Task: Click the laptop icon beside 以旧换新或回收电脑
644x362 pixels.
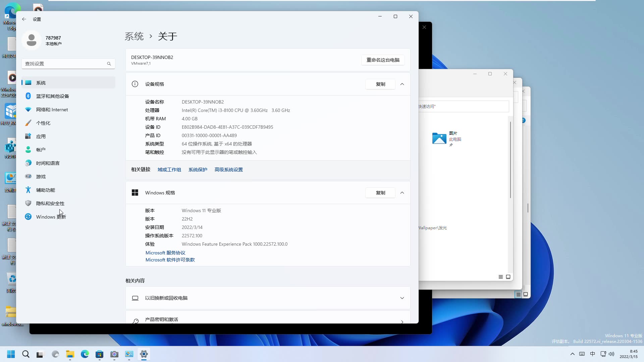Action: 135,298
